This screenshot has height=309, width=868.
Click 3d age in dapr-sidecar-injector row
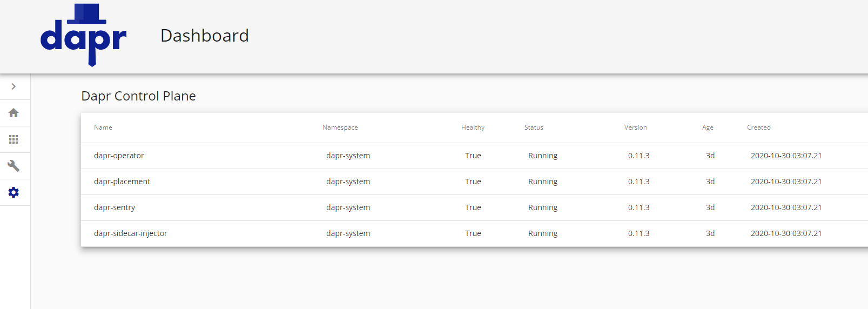coord(710,233)
